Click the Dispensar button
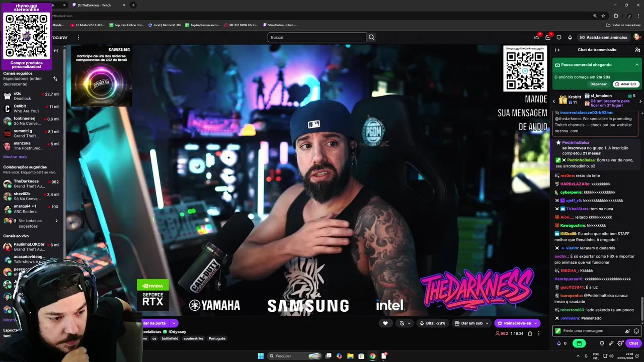Image resolution: width=644 pixels, height=362 pixels. pos(598,84)
